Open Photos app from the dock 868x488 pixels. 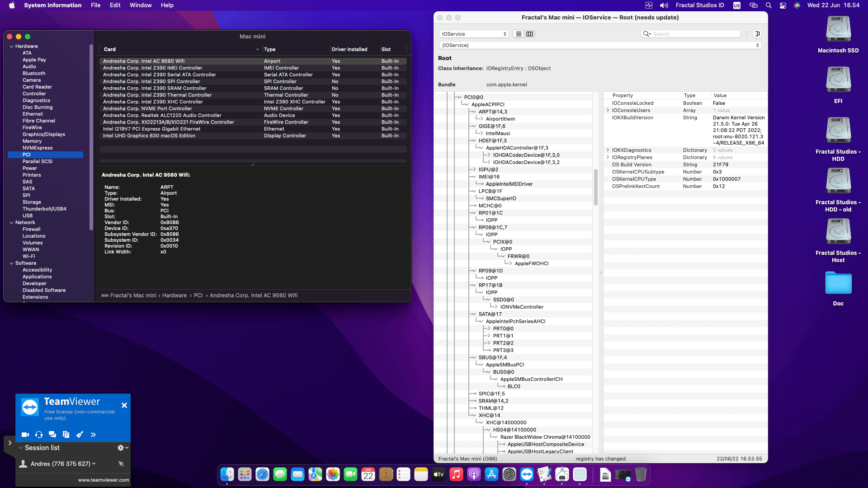[333, 474]
